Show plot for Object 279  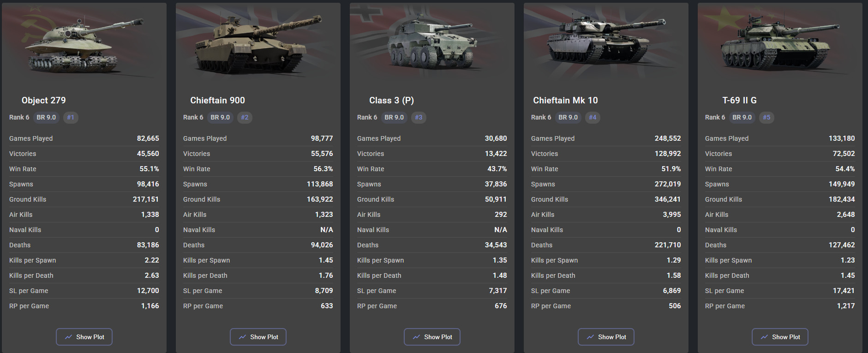84,337
